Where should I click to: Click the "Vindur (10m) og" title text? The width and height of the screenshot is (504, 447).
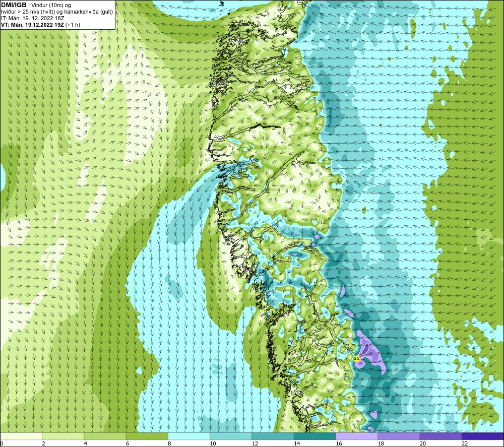pyautogui.click(x=52, y=6)
